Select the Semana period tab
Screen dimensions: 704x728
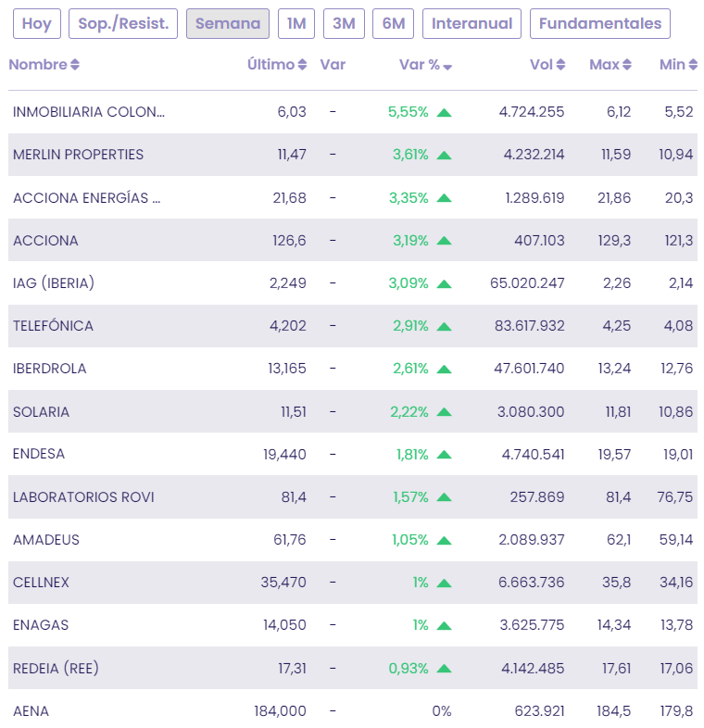click(x=228, y=24)
